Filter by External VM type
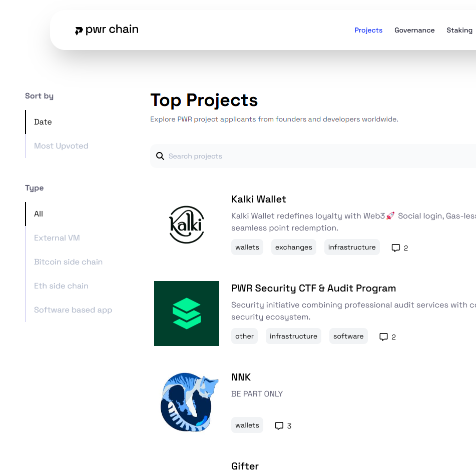This screenshot has height=471, width=476. point(57,238)
